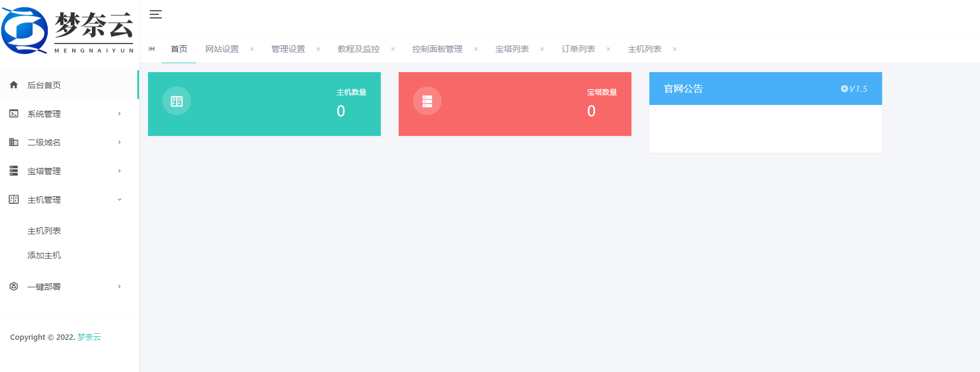Click the panel icon beside 主机管理
This screenshot has height=372, width=980.
14,199
